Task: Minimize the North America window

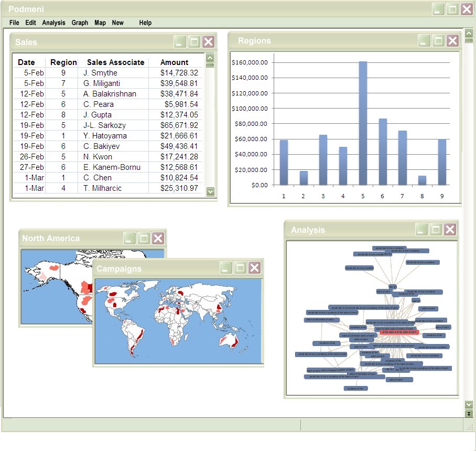Action: [130, 238]
